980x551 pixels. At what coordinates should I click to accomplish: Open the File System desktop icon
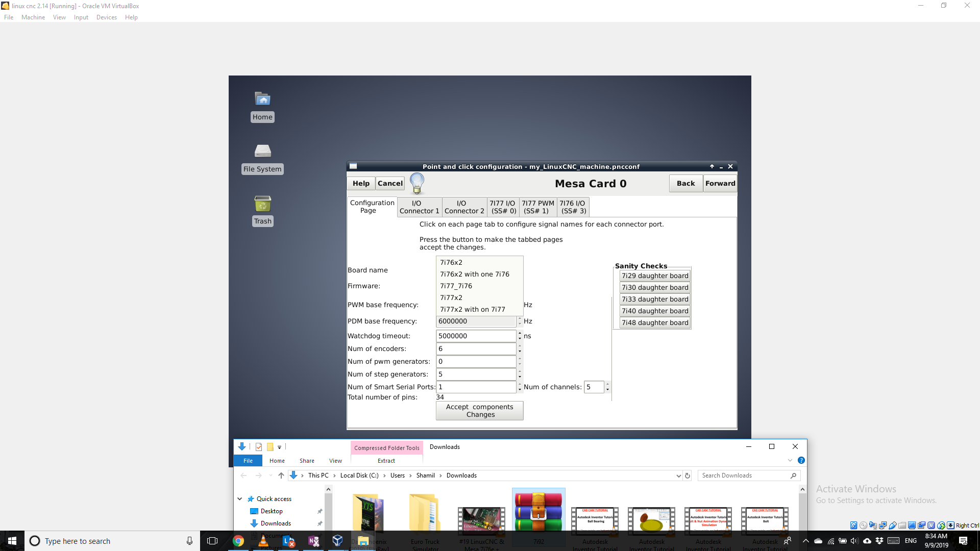pyautogui.click(x=262, y=151)
